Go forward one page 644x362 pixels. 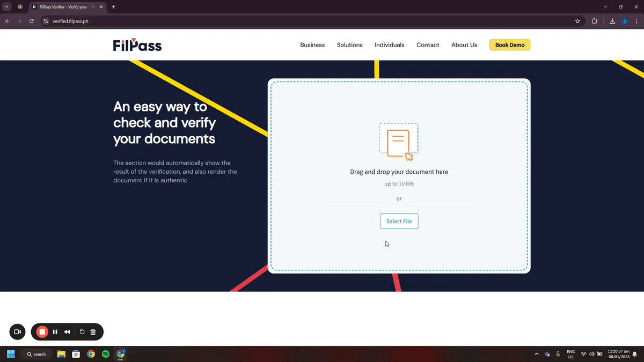tap(19, 21)
